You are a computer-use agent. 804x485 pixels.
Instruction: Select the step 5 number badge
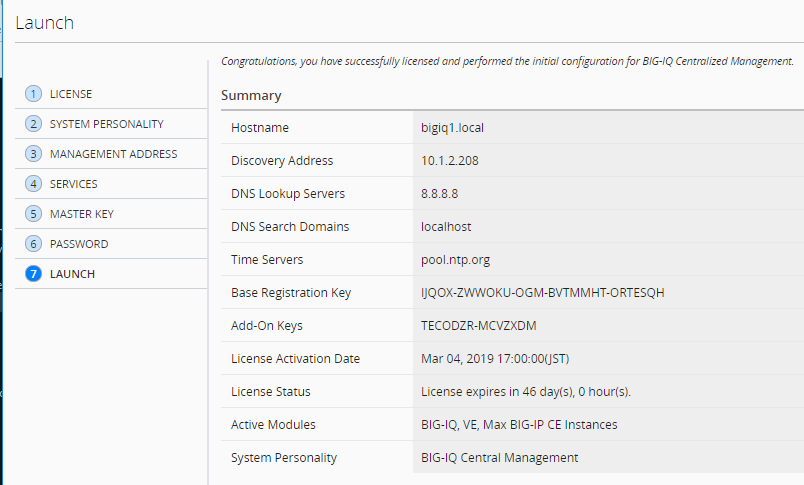tap(33, 214)
